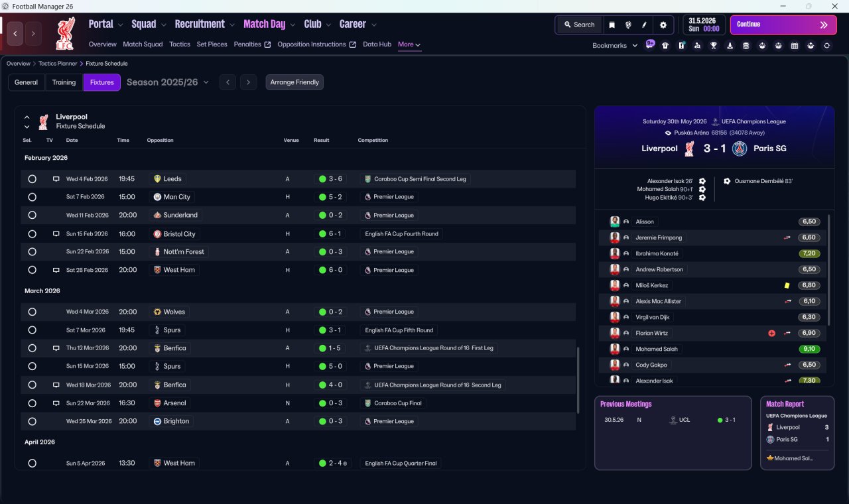Select the Arsenal Carabao Cup Final radio
Viewport: 849px width, 504px height.
[x=32, y=403]
